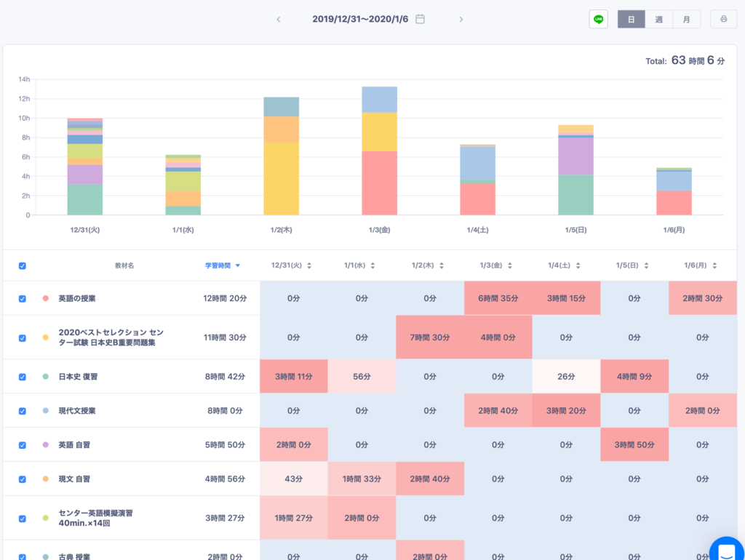Image resolution: width=745 pixels, height=560 pixels.
Task: Sort the 1/3(金) column
Action: [514, 266]
